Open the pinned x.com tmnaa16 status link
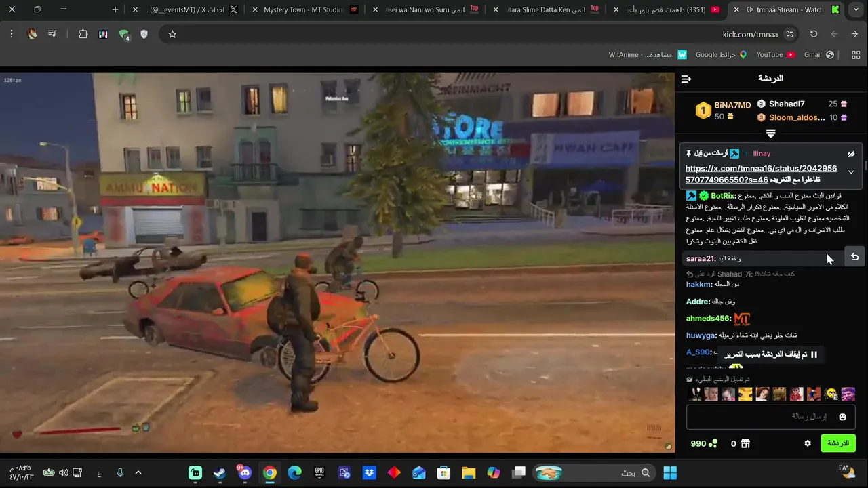Image resolution: width=868 pixels, height=488 pixels. click(761, 174)
